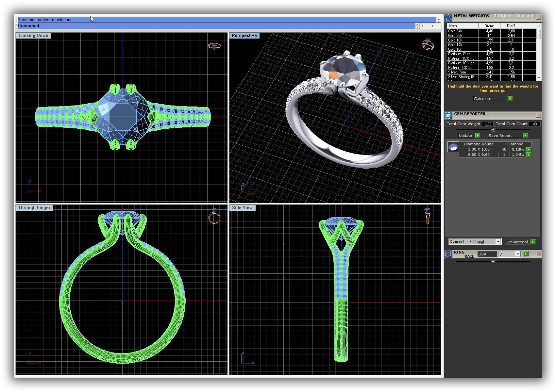Click the Metal Weights panel icon
Viewport: 556px width, 392px height.
click(448, 17)
